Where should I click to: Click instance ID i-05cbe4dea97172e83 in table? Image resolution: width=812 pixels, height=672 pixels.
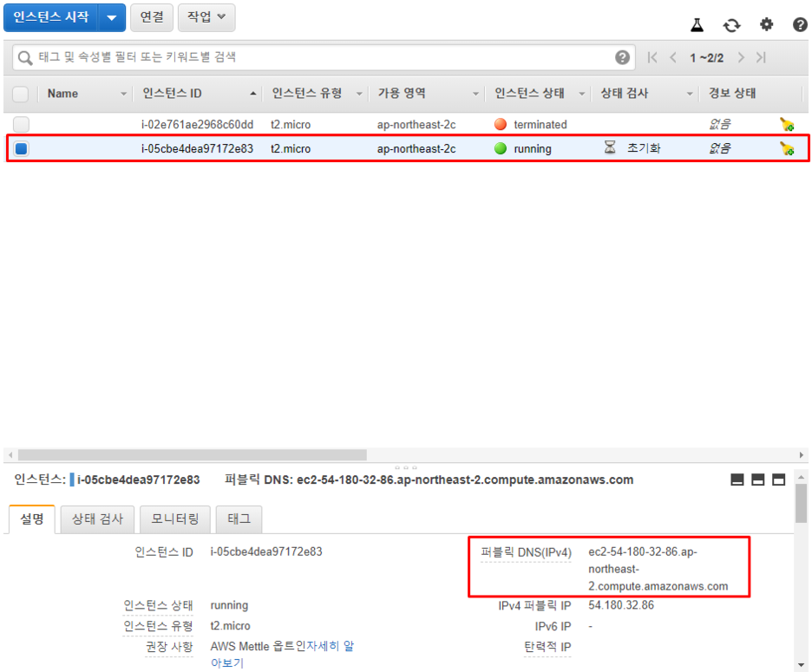(x=197, y=148)
